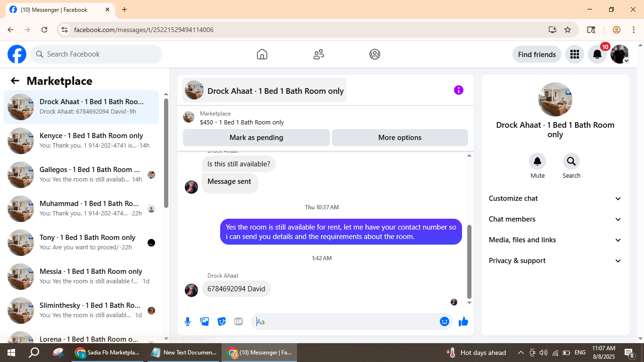Open the taskbar clock showing 11:07 AM
The image size is (644, 362).
tap(604, 353)
